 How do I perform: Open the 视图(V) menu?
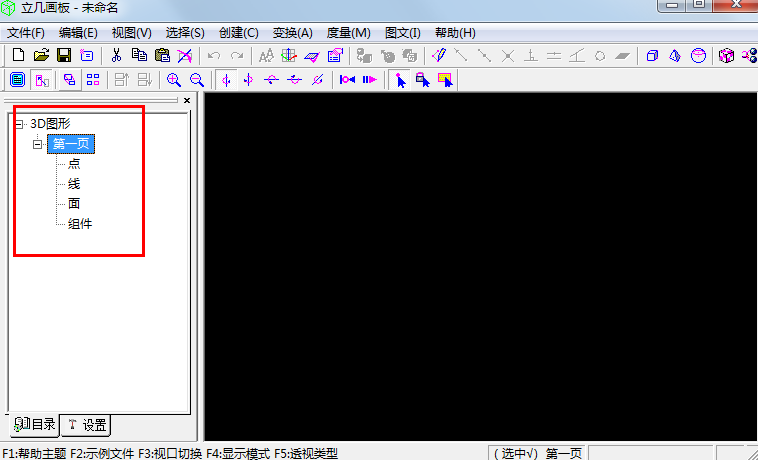tap(131, 33)
